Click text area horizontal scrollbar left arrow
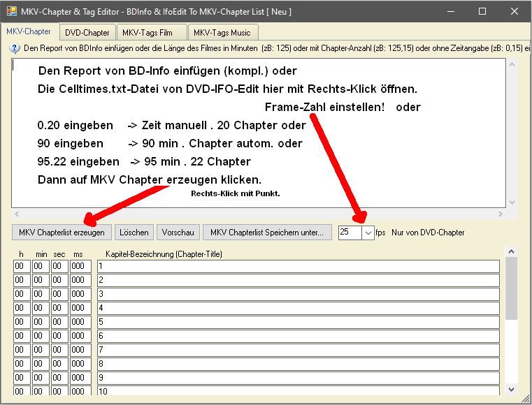The width and height of the screenshot is (532, 405). pyautogui.click(x=17, y=214)
